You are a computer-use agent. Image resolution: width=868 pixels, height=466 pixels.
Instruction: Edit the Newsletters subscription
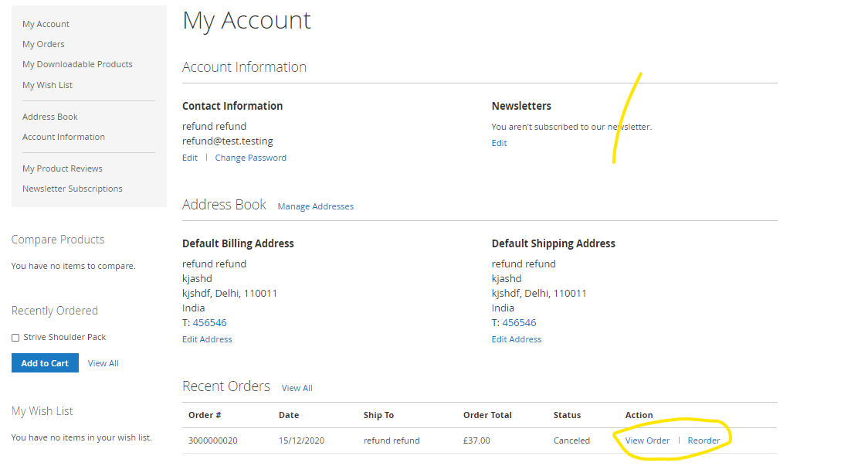(499, 143)
